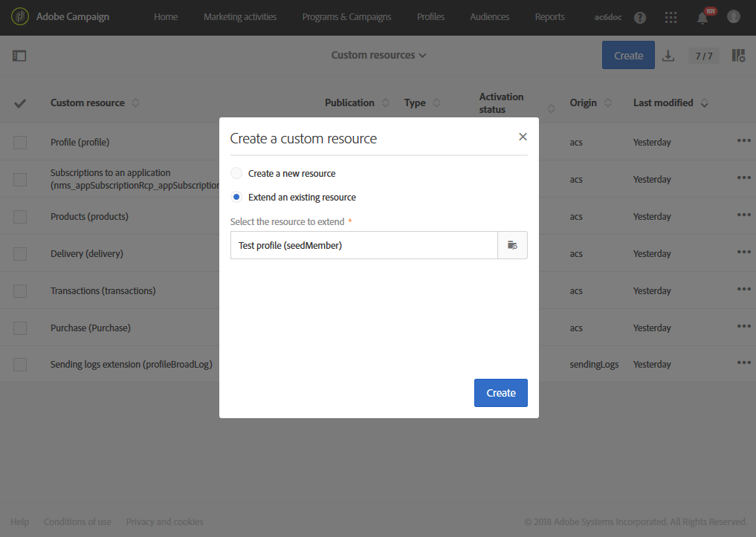This screenshot has width=756, height=537.
Task: Check the Profile (profile) row checkbox
Action: pyautogui.click(x=20, y=143)
